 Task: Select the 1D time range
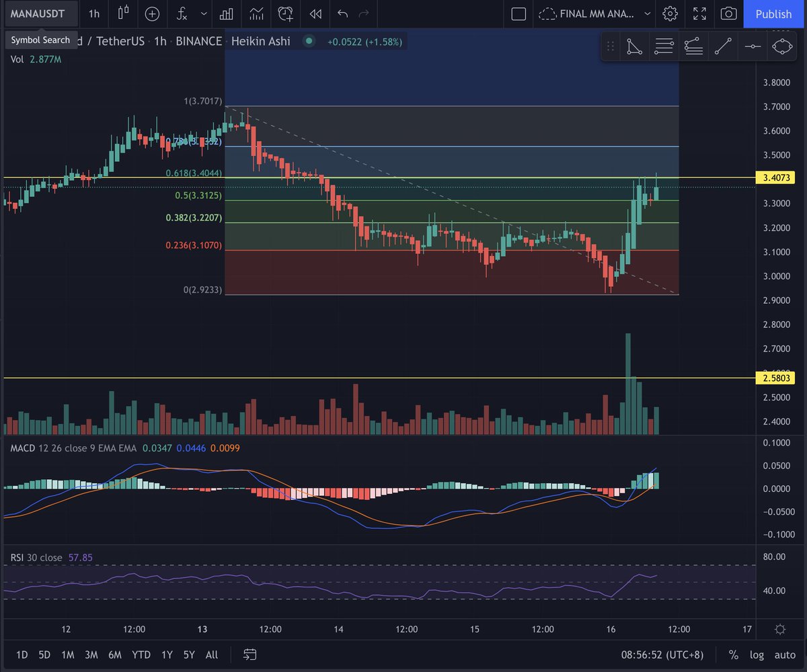pos(22,654)
